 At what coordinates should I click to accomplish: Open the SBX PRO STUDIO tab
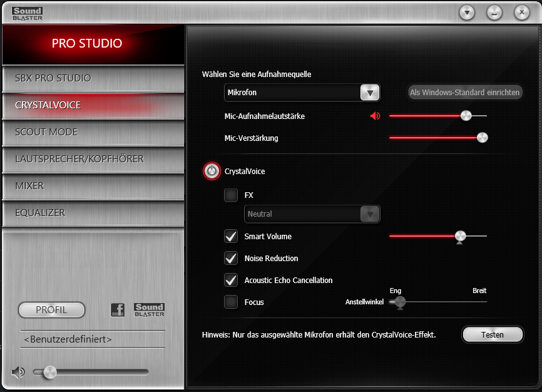(93, 78)
